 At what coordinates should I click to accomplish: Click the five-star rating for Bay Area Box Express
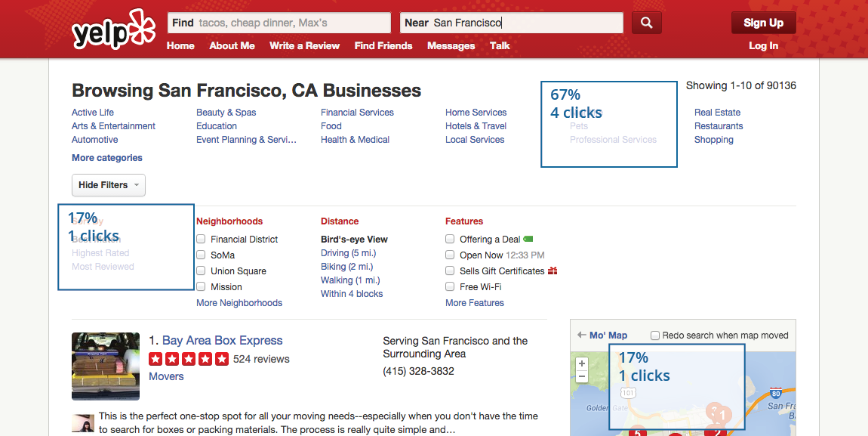pos(189,359)
